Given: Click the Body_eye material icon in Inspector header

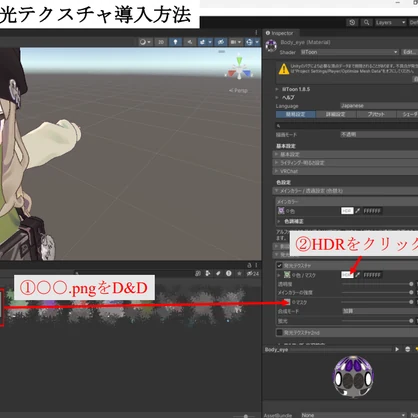Looking at the screenshot, I should 271,46.
